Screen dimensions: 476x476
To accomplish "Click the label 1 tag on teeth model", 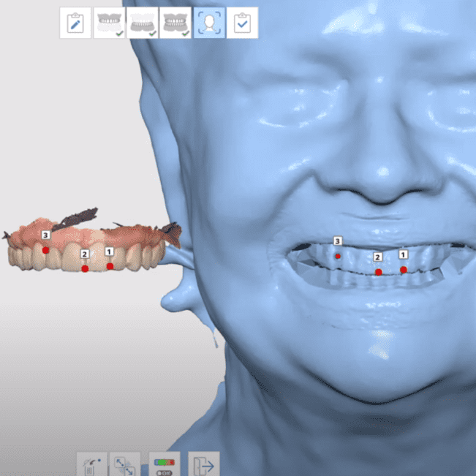I will click(x=109, y=251).
